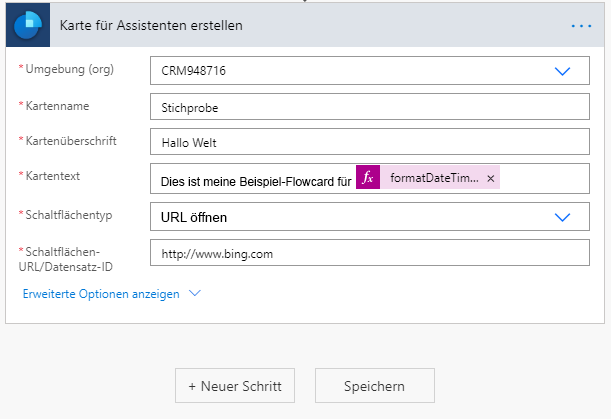Open the card's three-dots options menu
The width and height of the screenshot is (611, 419).
(x=581, y=25)
